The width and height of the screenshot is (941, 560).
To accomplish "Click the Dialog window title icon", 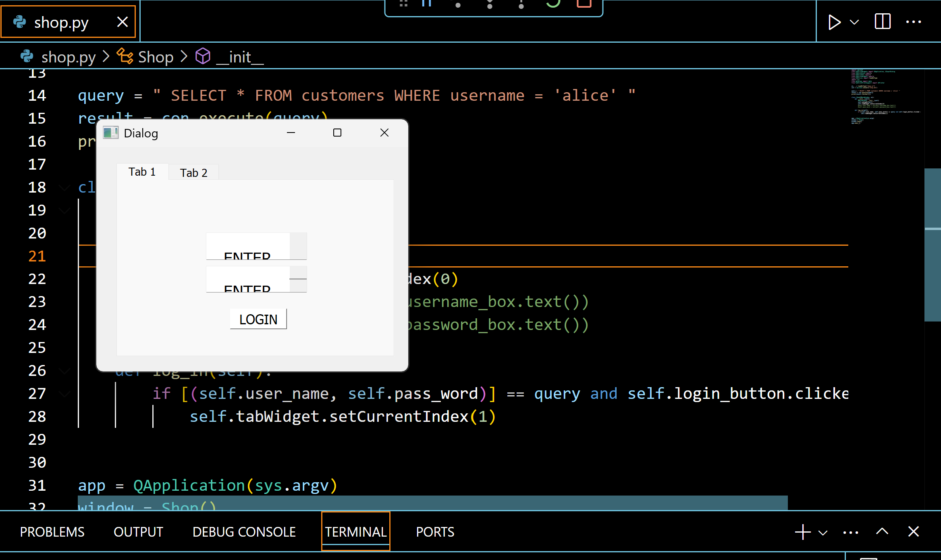I will click(x=110, y=133).
